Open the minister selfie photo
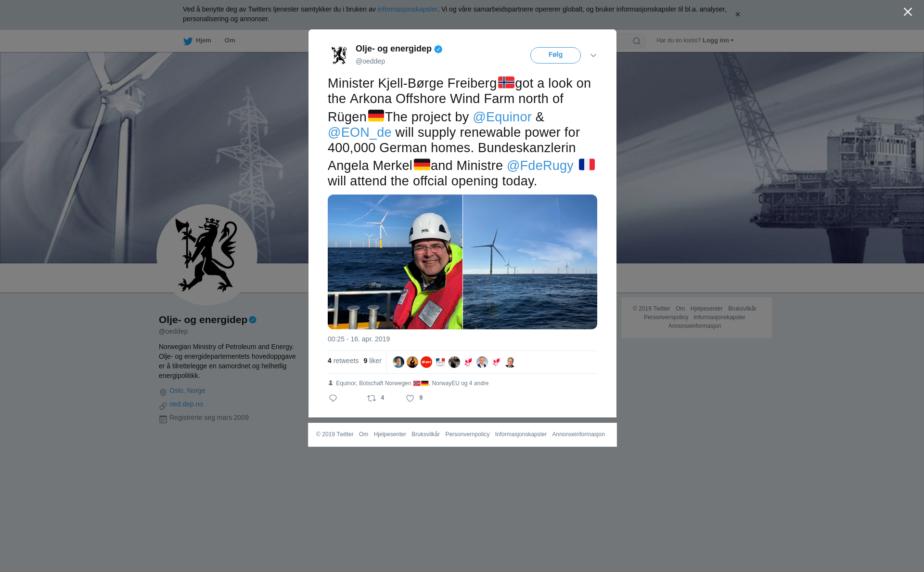 tap(395, 262)
